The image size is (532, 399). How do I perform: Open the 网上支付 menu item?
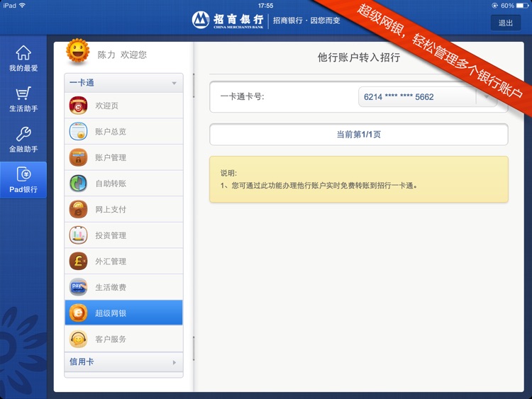pos(123,209)
